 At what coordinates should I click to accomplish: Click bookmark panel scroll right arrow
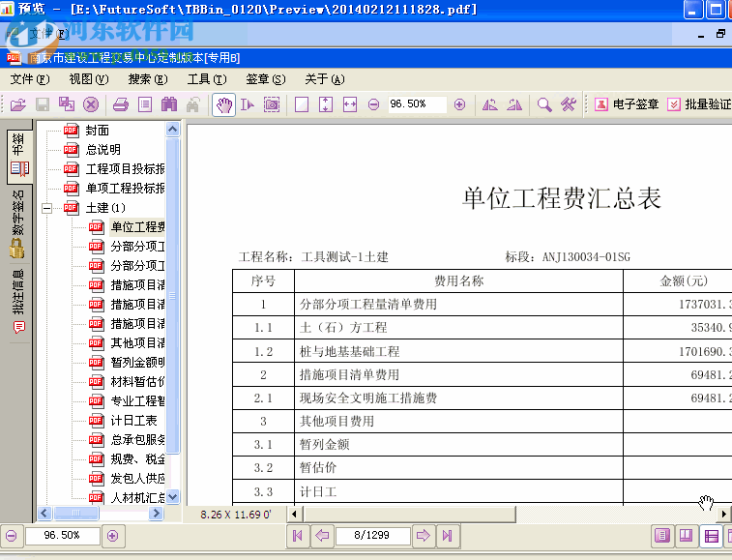click(156, 514)
